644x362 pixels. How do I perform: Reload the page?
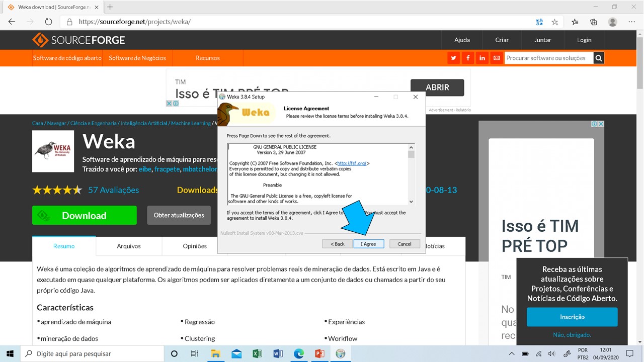(48, 22)
